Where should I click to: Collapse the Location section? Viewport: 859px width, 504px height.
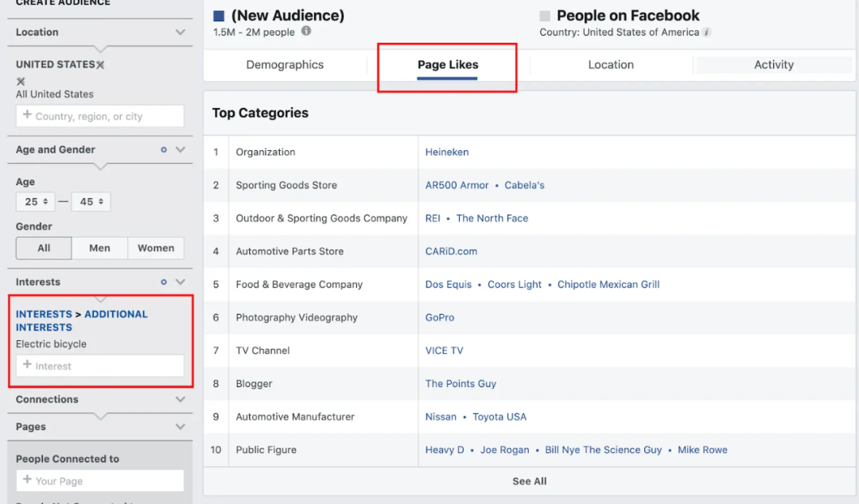pos(181,33)
